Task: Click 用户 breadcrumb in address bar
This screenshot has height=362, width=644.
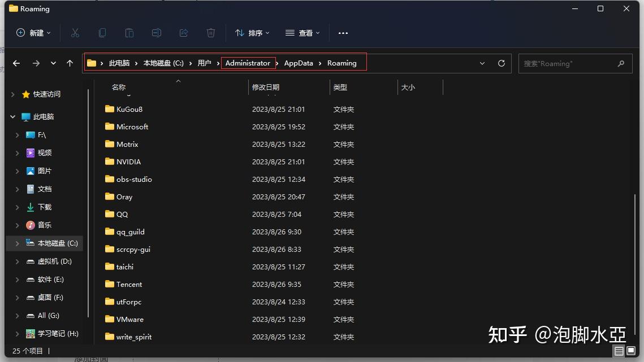Action: [x=204, y=63]
